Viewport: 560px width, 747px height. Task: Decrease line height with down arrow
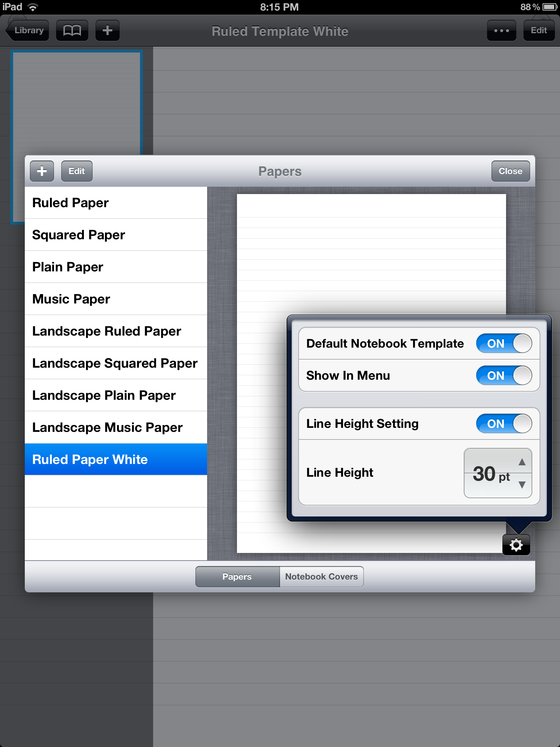point(522,485)
